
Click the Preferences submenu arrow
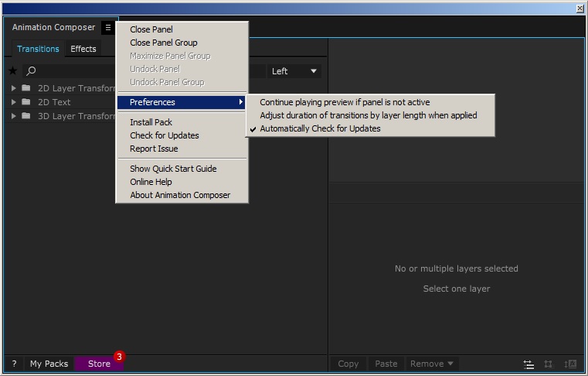(241, 102)
